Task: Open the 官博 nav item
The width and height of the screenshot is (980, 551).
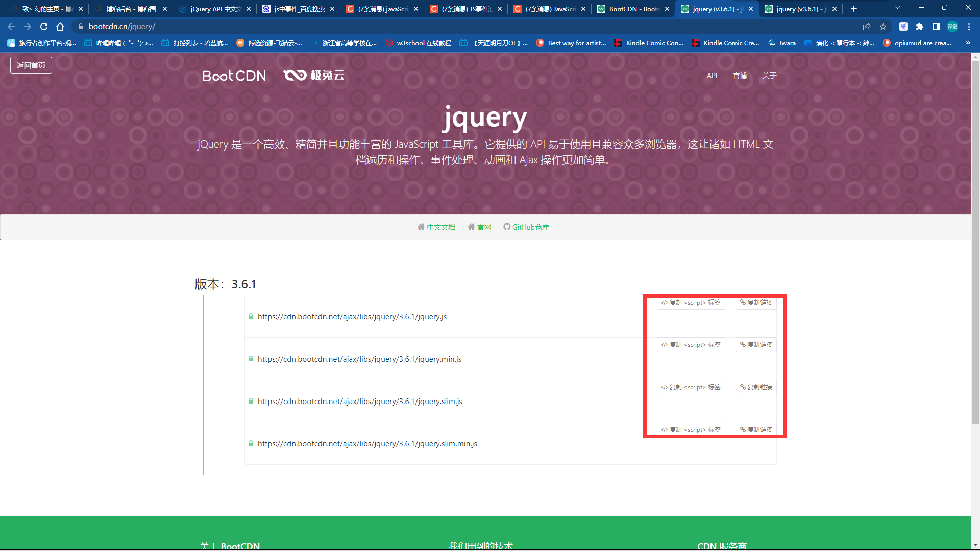Action: click(740, 76)
